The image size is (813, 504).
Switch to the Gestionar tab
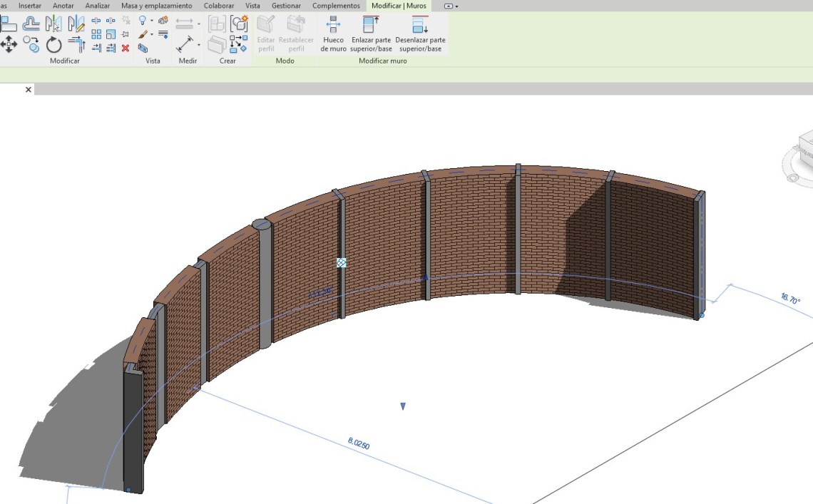[x=285, y=6]
